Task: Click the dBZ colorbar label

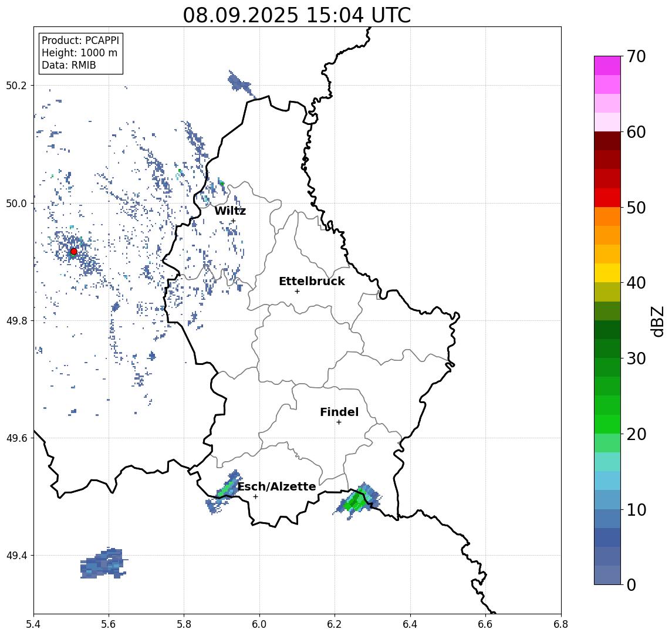Action: pyautogui.click(x=657, y=321)
